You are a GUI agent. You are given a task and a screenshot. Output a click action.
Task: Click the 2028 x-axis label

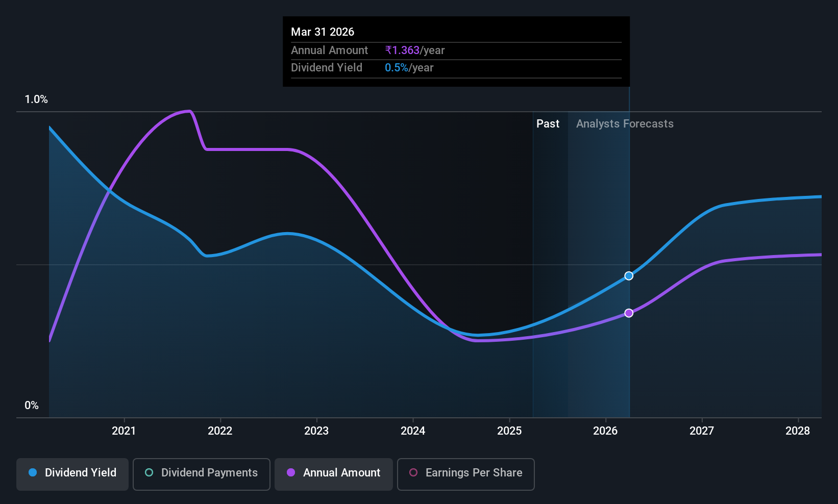point(798,431)
